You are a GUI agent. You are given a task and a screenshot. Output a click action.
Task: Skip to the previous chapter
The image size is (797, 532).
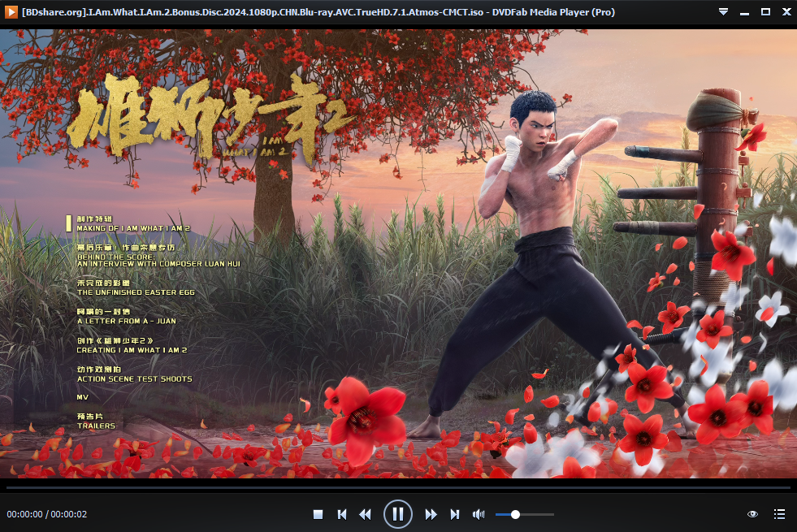pyautogui.click(x=342, y=514)
